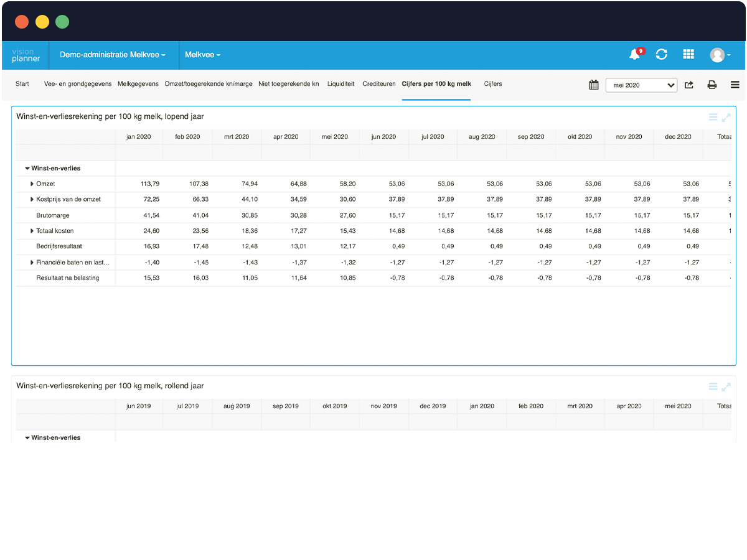Open the lopend jaar panel options menu icon
747x560 pixels.
coord(713,117)
